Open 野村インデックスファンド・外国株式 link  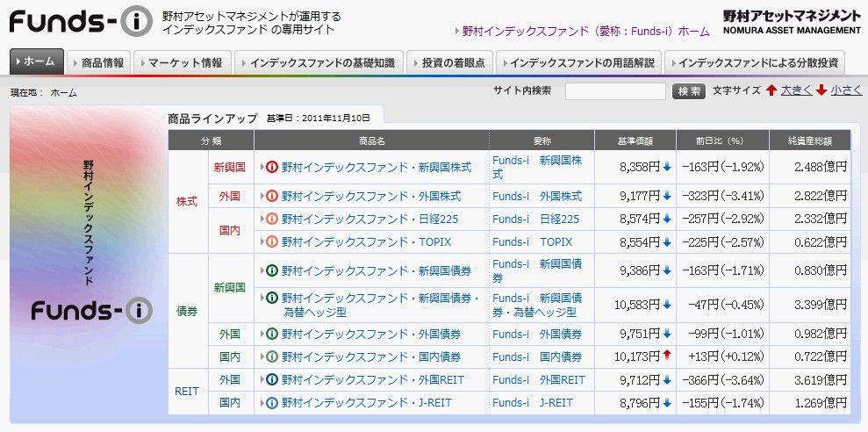pos(371,196)
